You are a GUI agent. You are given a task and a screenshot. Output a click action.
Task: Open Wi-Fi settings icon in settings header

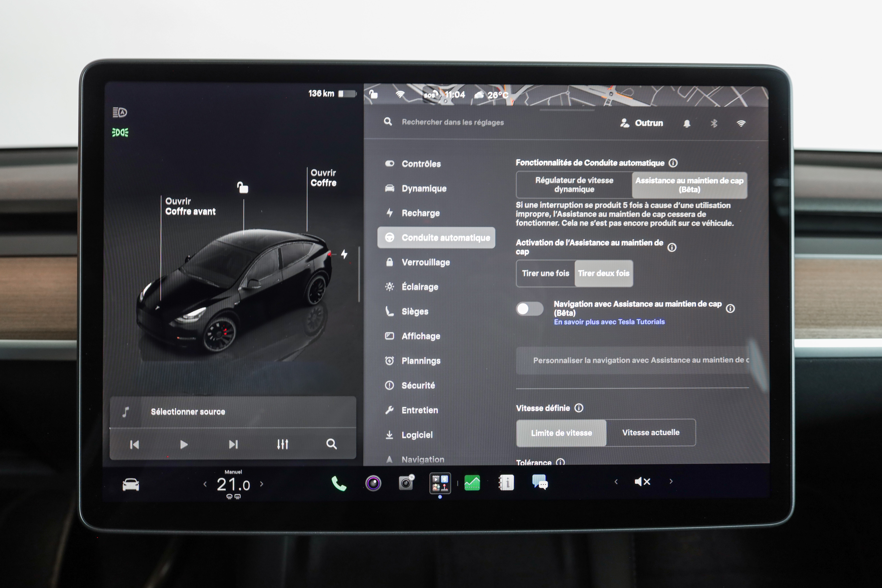click(x=741, y=123)
